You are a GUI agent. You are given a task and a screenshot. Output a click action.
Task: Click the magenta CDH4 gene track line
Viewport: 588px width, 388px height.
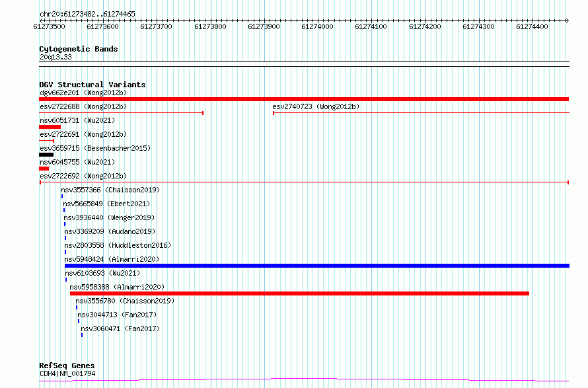(304, 380)
